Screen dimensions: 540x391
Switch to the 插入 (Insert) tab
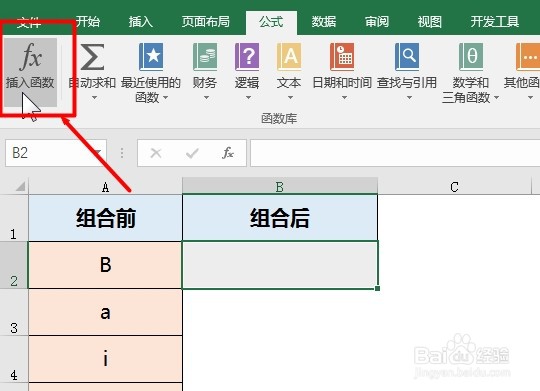pyautogui.click(x=141, y=22)
